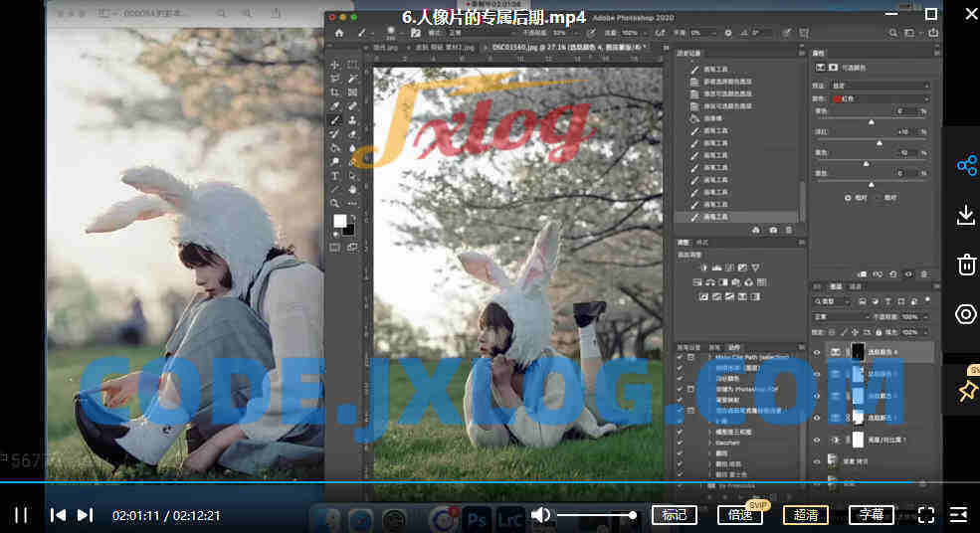The image size is (980, 533).
Task: Mute the video volume
Action: tap(540, 514)
